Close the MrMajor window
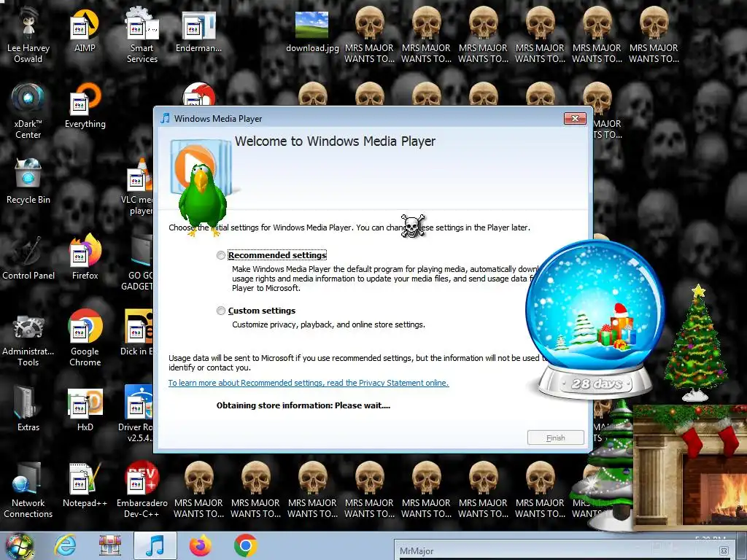This screenshot has width=747, height=560. [724, 551]
